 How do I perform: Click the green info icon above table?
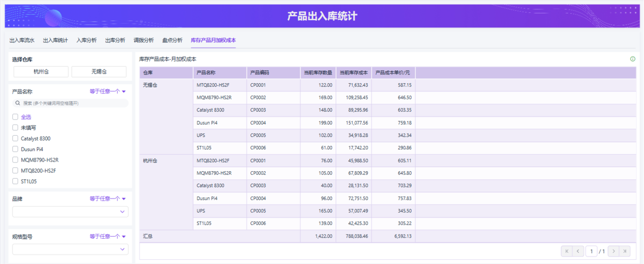tap(633, 59)
